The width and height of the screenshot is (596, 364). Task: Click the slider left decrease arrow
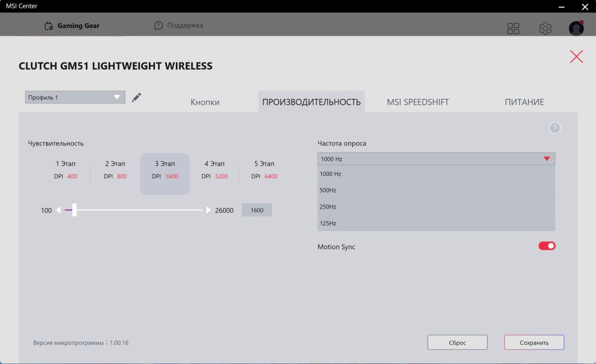coord(58,210)
